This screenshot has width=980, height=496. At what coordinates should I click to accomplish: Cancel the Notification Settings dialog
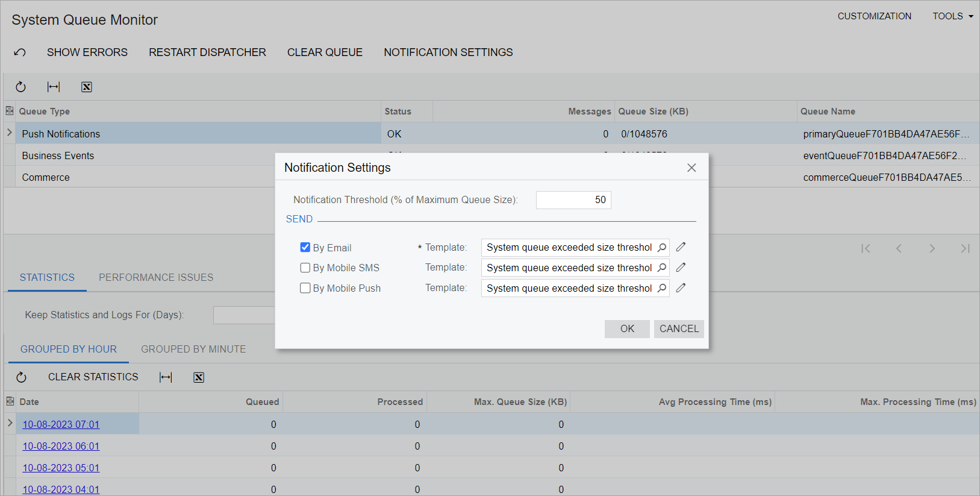point(679,328)
